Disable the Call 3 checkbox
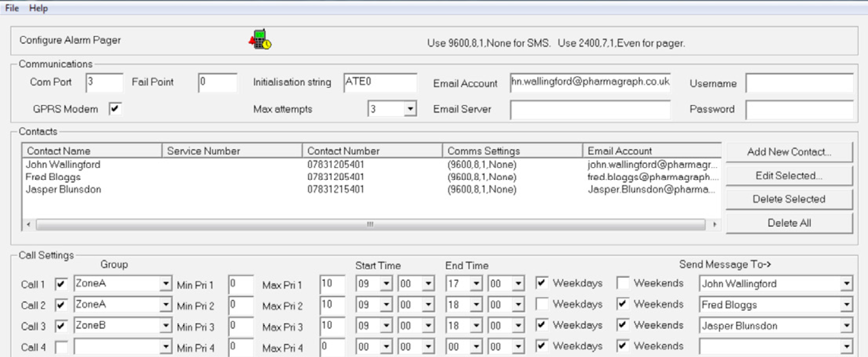Viewport: 868px width, 357px height. click(x=61, y=326)
